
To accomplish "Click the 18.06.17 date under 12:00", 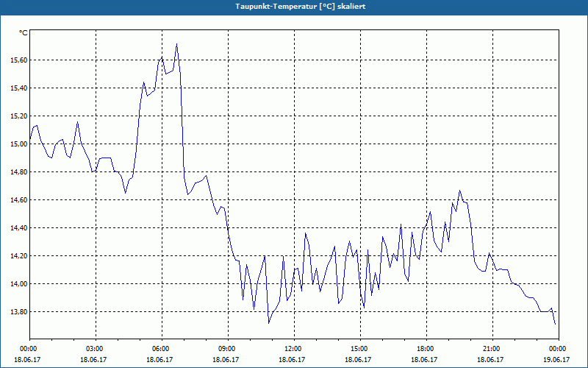I will click(x=292, y=360).
